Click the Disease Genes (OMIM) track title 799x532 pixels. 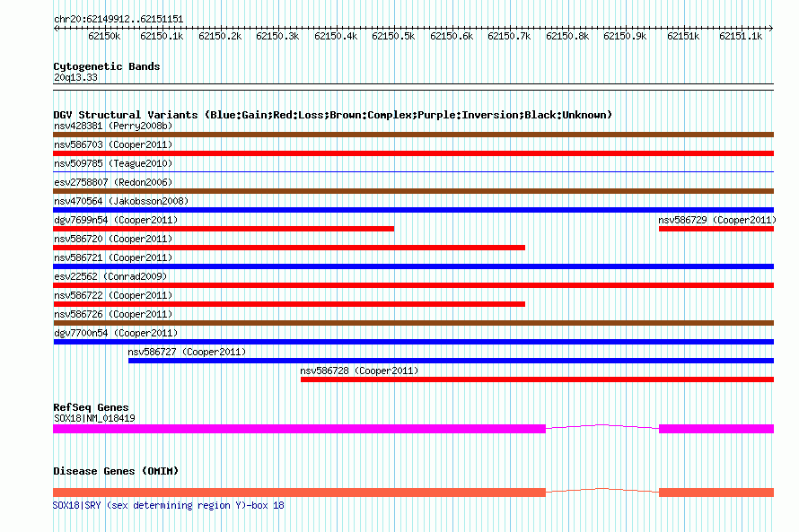[x=116, y=471]
